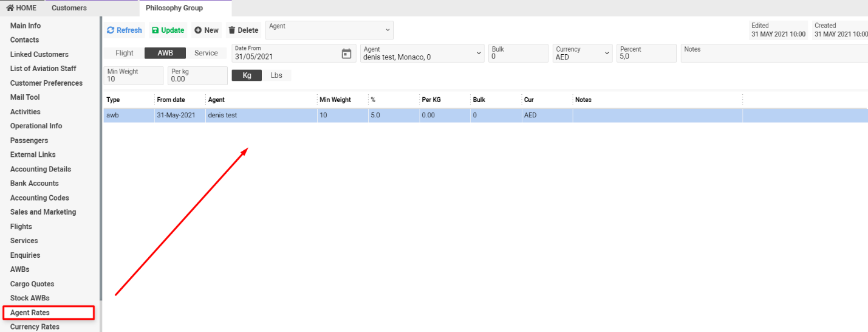Select the Flight rate type toggle

125,53
